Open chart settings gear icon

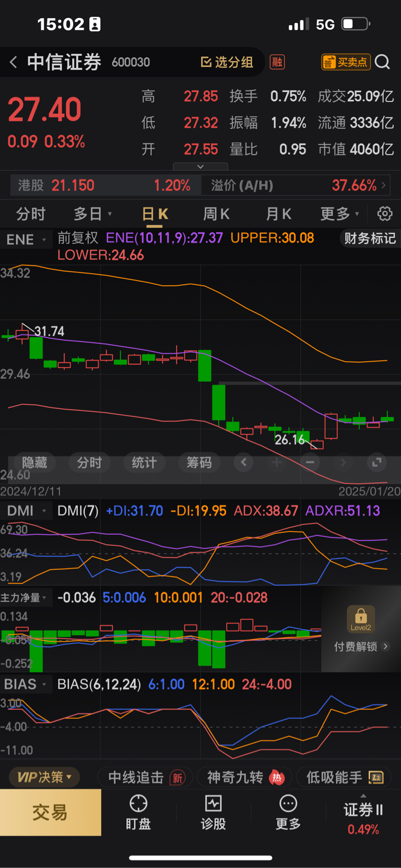(x=385, y=214)
